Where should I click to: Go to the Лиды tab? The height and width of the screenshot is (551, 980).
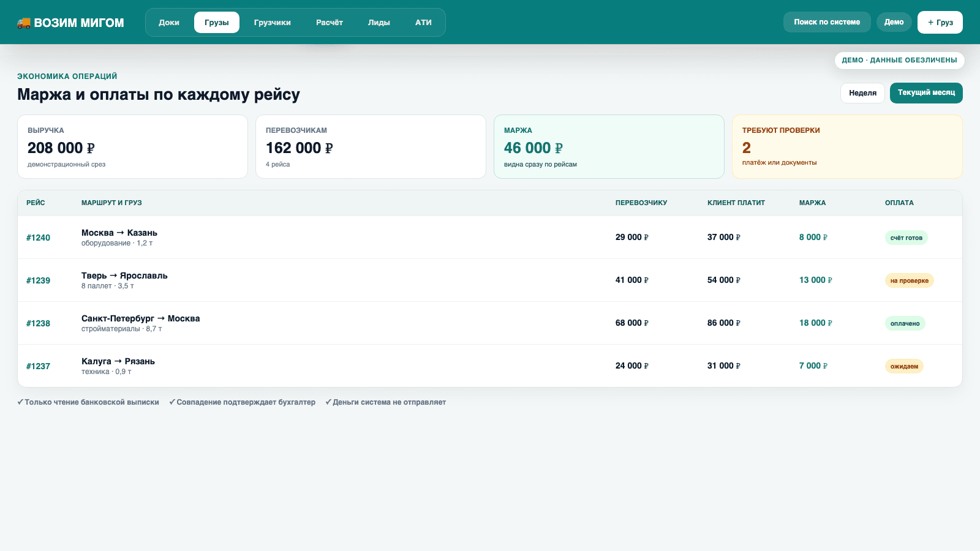point(379,23)
